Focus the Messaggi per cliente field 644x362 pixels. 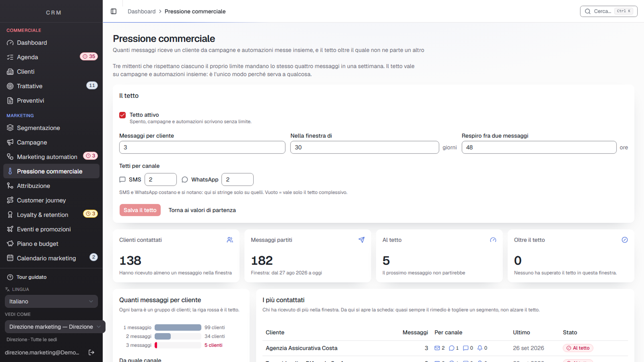coord(202,147)
